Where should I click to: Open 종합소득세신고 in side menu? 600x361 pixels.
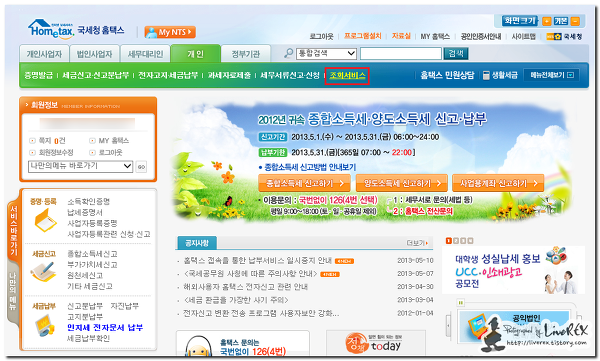pyautogui.click(x=92, y=254)
